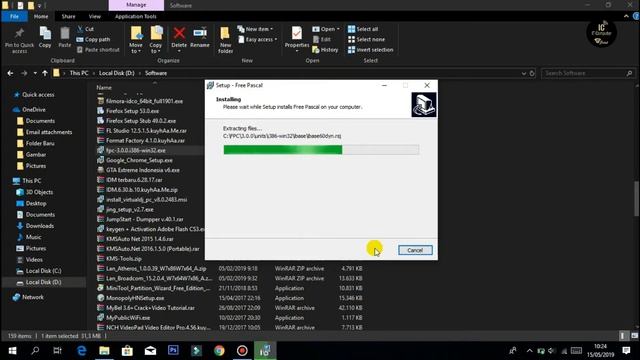Click Select all in ribbon
Screen dimensions: 640x360
coord(363,29)
